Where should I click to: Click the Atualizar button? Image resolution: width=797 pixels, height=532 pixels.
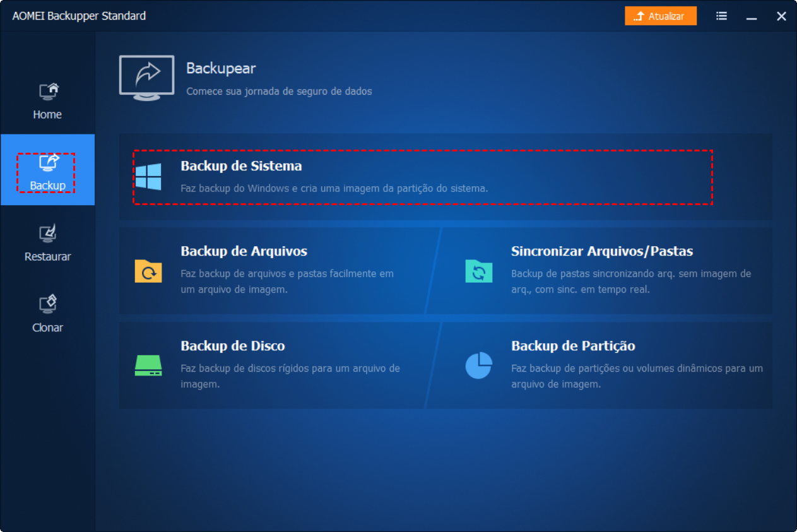coord(660,15)
